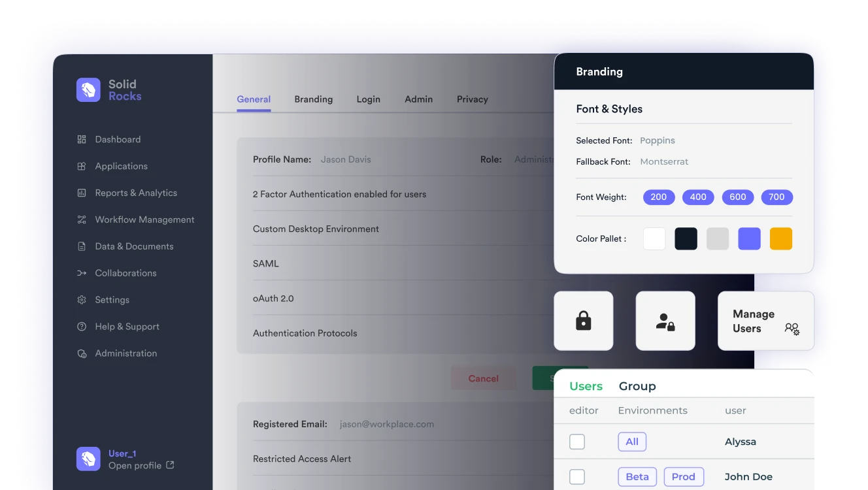Click the Fallback Font value Montserrat

[x=664, y=161]
